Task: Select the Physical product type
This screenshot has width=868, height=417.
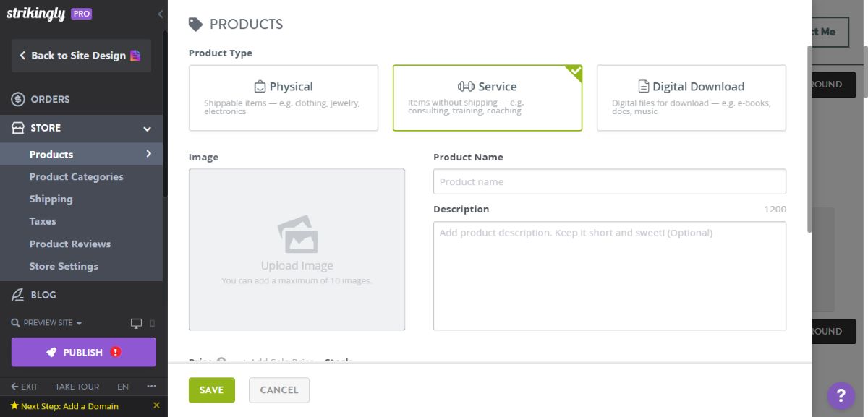Action: pyautogui.click(x=283, y=98)
